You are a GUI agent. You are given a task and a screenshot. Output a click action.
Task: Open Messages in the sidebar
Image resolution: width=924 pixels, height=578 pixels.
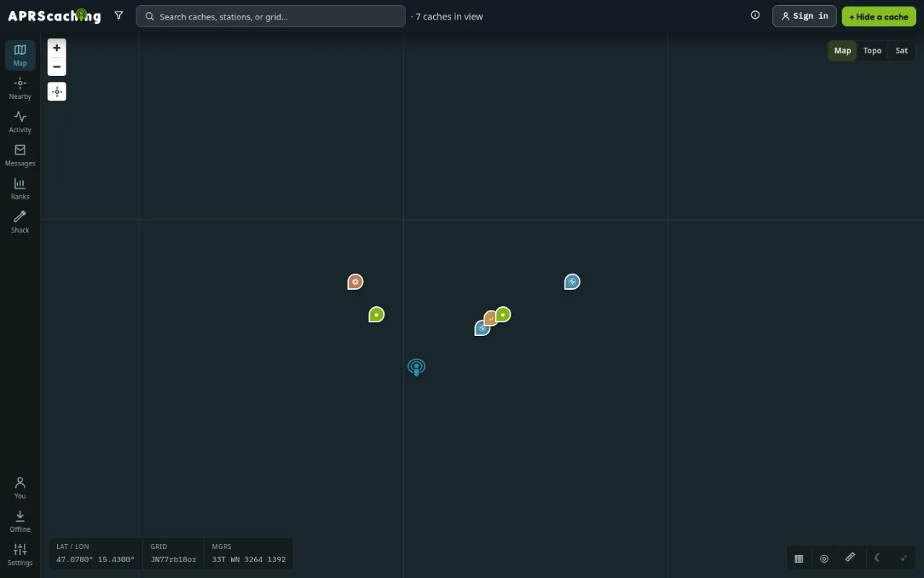[20, 155]
